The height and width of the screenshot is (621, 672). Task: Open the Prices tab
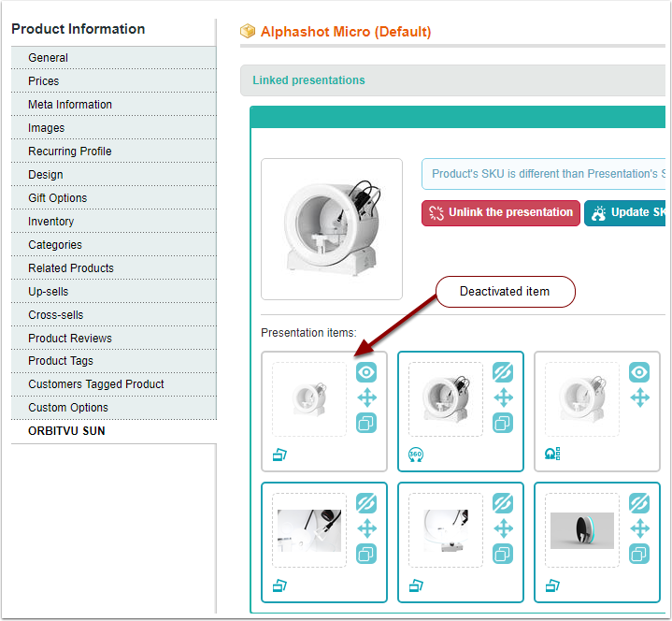point(114,81)
